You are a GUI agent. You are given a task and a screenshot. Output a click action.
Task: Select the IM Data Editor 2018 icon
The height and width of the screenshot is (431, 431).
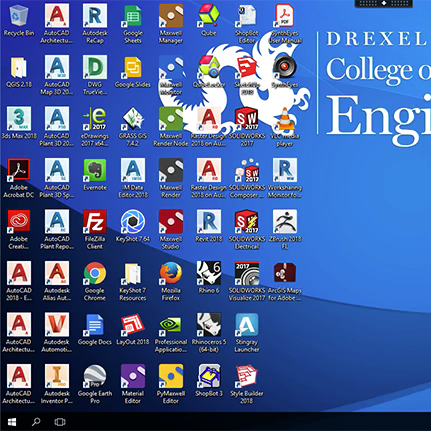[133, 170]
